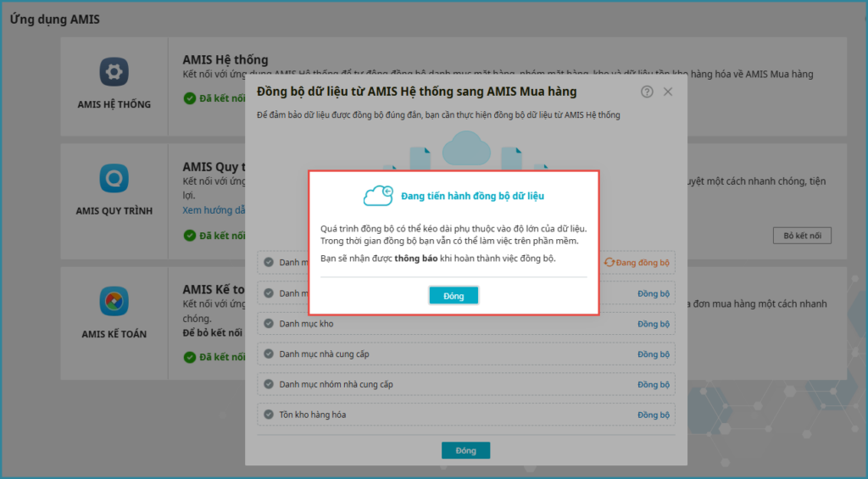Click the Tồn kho hàng hóa row text

point(312,415)
